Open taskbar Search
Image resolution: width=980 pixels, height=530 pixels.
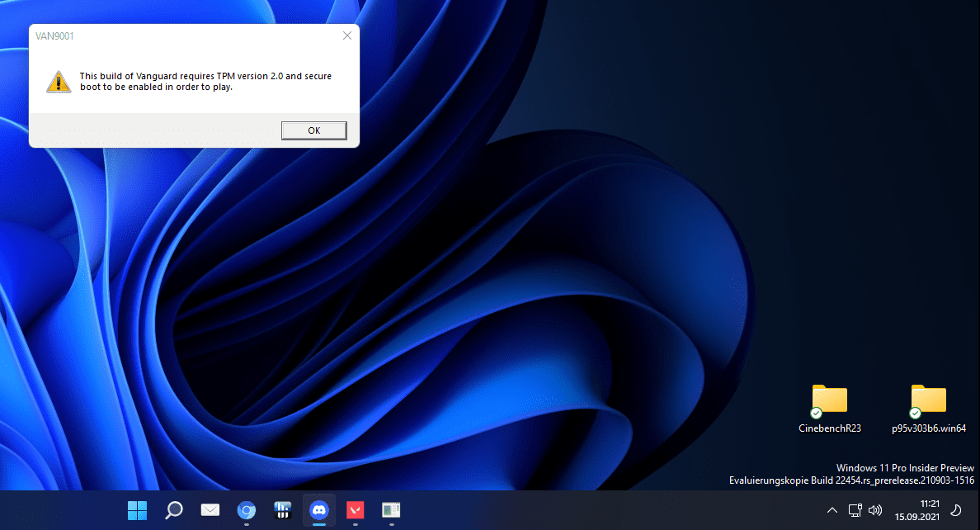[x=174, y=511]
